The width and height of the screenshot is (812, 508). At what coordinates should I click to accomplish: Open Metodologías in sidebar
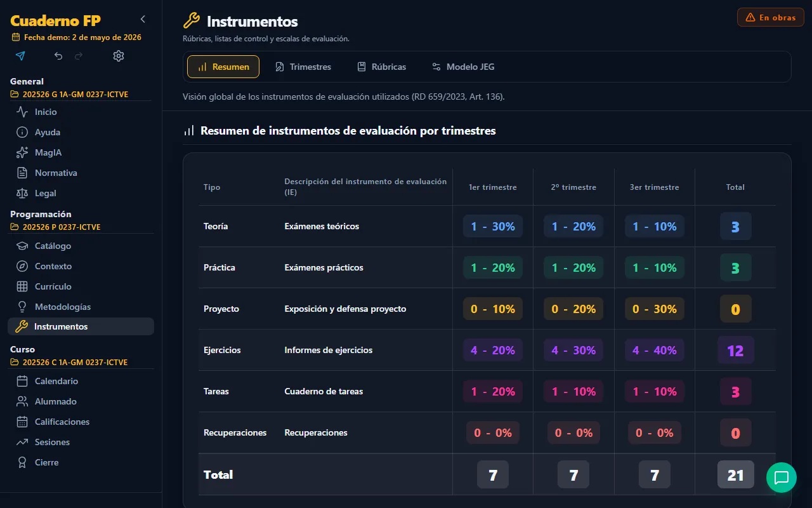pyautogui.click(x=81, y=307)
